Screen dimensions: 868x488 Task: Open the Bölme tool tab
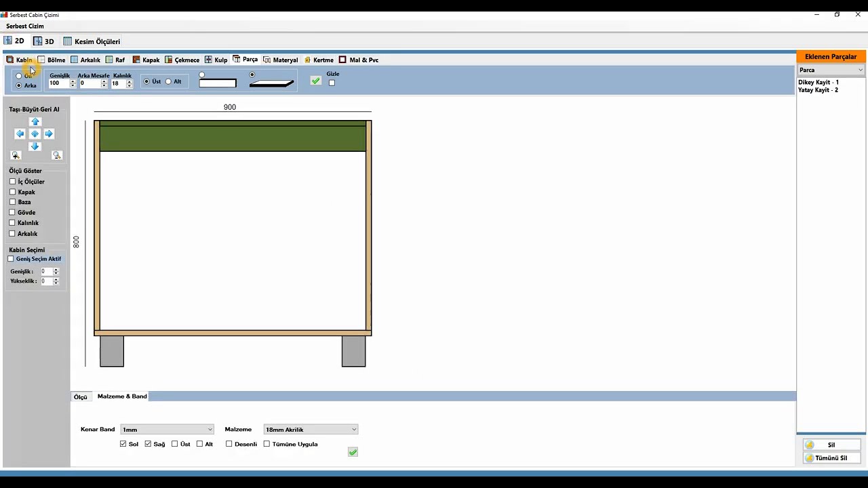pos(52,60)
